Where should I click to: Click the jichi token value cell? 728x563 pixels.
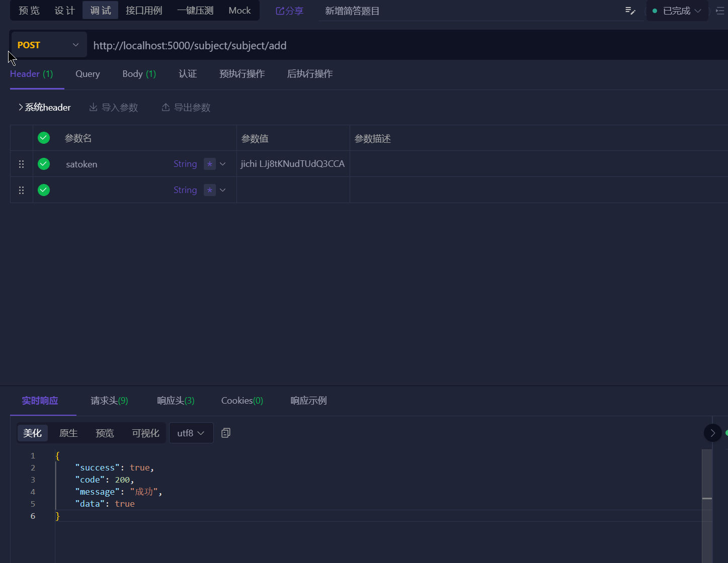293,164
